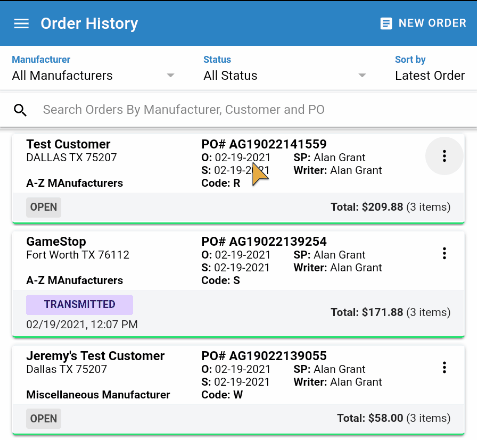Open more options for GameStop order
The width and height of the screenshot is (477, 440).
click(x=444, y=253)
